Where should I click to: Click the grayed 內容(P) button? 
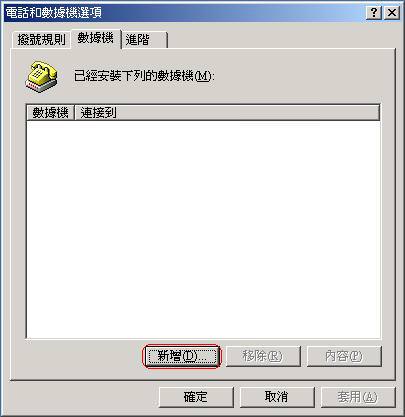coord(344,356)
